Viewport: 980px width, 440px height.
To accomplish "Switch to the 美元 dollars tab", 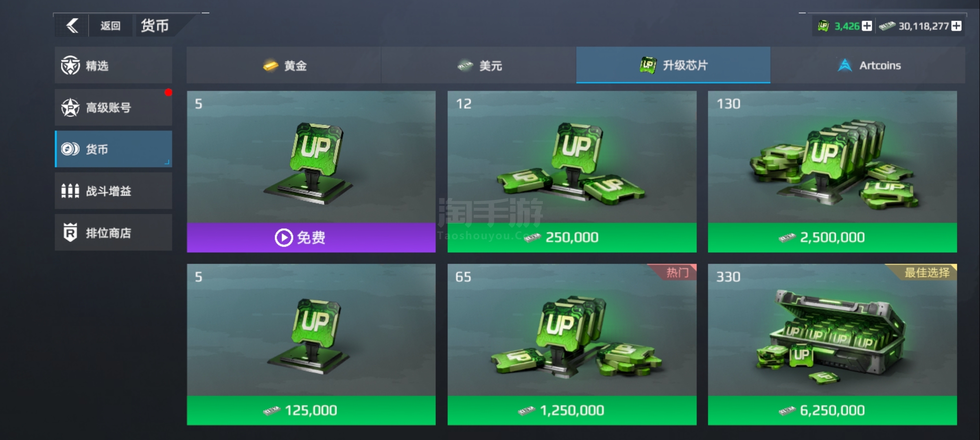I will coord(479,65).
